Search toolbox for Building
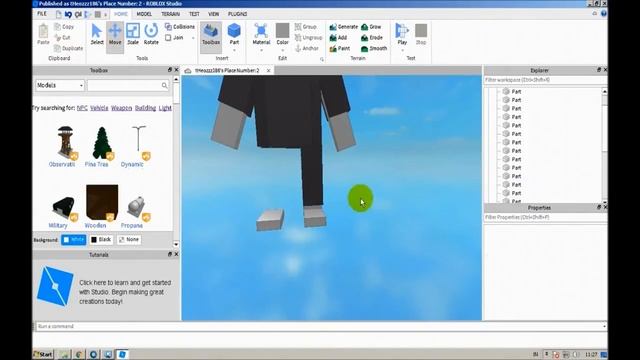Viewport: 640px width, 360px height. (x=145, y=108)
